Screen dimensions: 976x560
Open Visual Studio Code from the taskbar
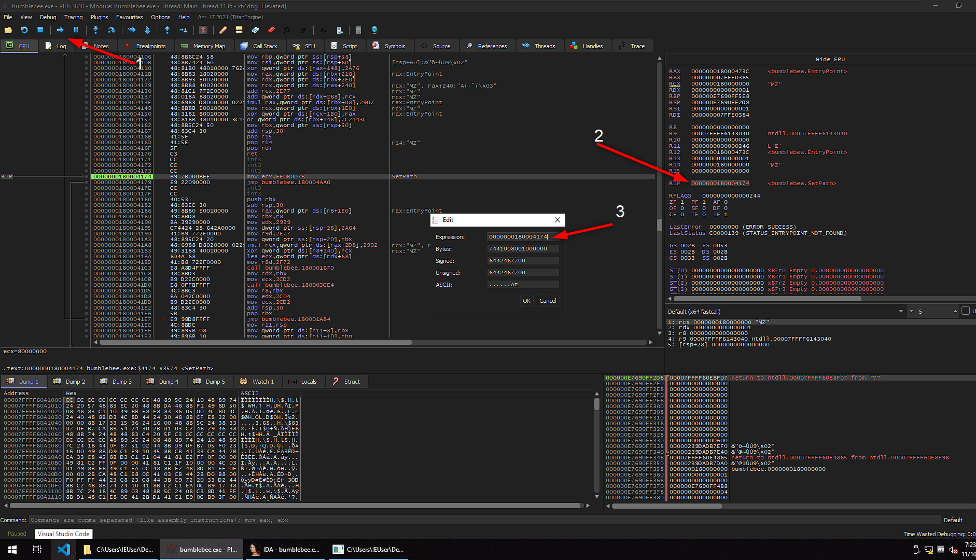tap(64, 550)
